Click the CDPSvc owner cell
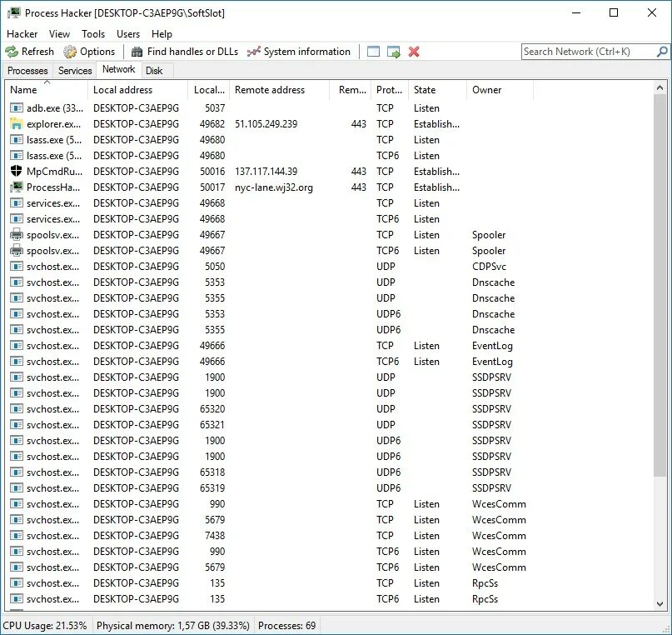This screenshot has width=672, height=635. coord(489,267)
